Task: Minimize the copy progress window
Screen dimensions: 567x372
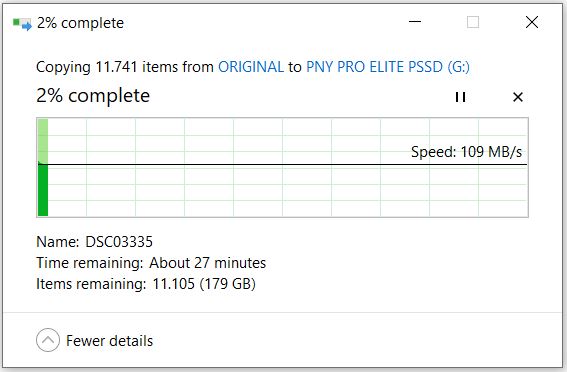Action: [415, 22]
